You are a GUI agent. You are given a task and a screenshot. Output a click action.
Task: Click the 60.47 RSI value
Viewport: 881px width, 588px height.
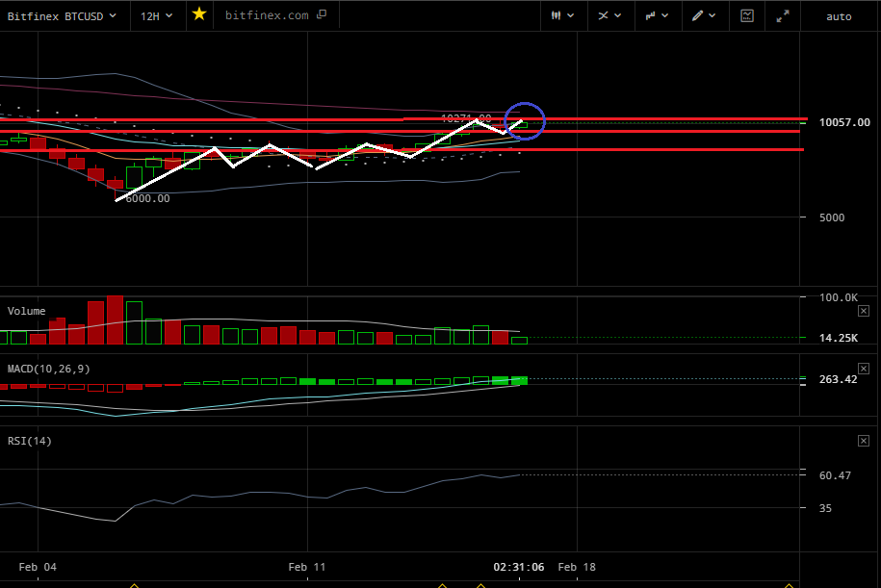835,475
